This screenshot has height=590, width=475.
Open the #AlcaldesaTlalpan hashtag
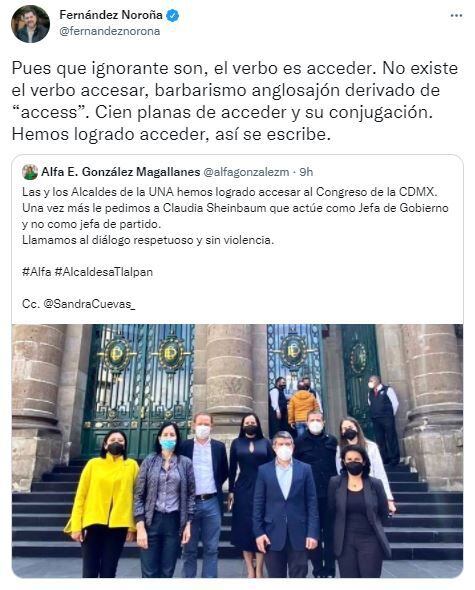(x=104, y=272)
